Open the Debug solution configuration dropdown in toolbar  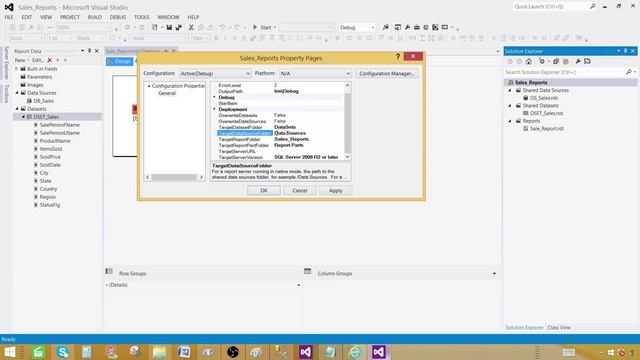click(357, 27)
